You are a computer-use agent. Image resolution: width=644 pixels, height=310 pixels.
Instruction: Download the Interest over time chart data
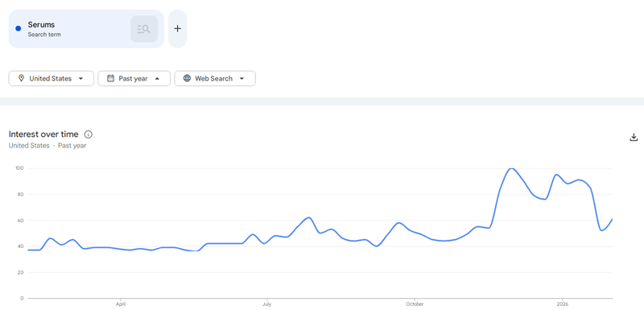(x=634, y=137)
